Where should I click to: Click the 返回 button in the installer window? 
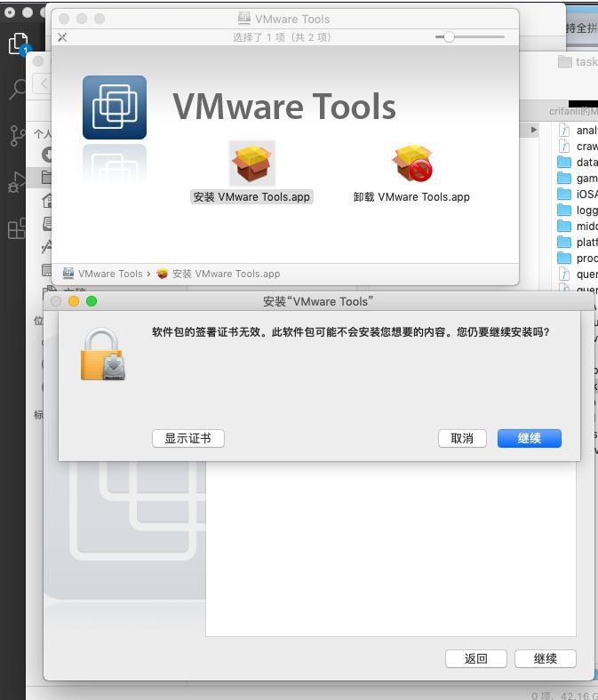[x=476, y=658]
